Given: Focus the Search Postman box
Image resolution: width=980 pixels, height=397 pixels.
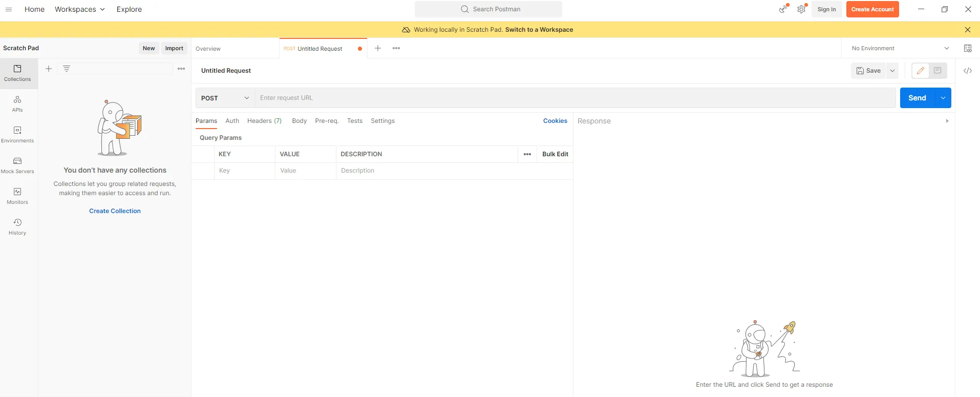Looking at the screenshot, I should (x=488, y=9).
